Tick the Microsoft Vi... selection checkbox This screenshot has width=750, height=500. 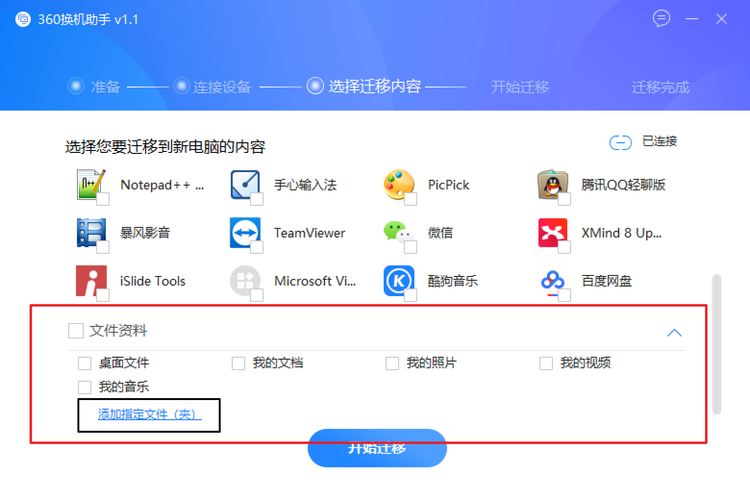click(257, 296)
